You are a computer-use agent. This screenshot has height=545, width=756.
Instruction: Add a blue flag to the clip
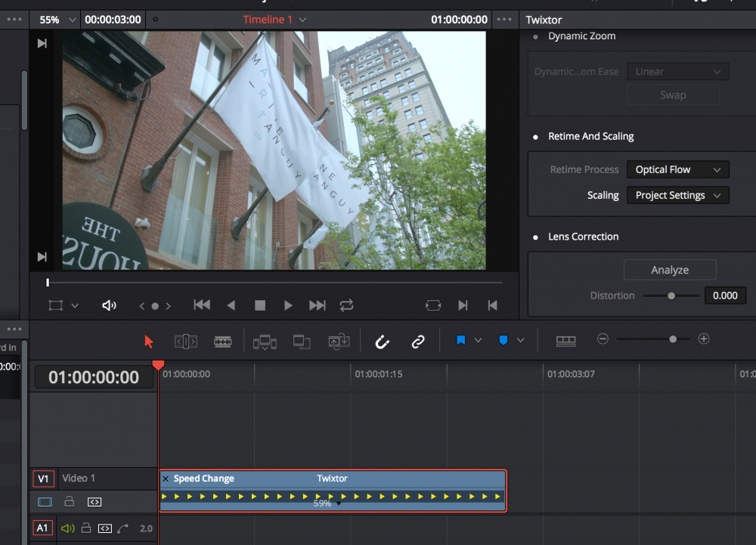[x=461, y=340]
